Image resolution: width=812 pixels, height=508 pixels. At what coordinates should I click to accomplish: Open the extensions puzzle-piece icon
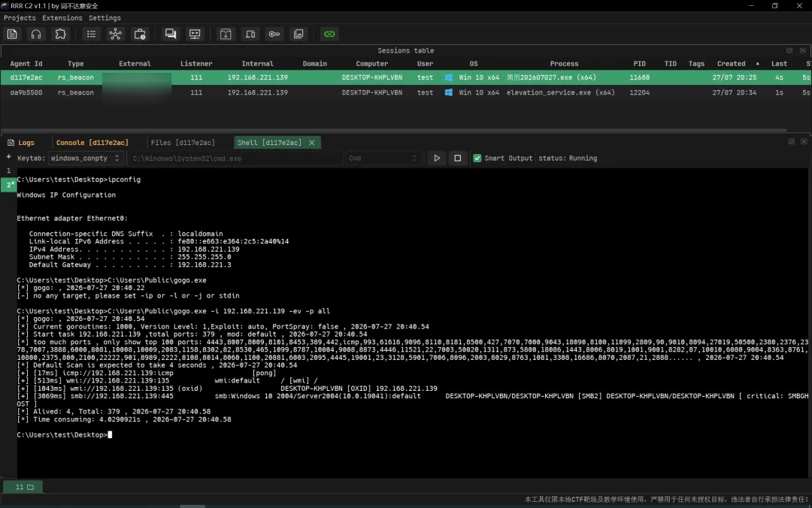pos(61,34)
